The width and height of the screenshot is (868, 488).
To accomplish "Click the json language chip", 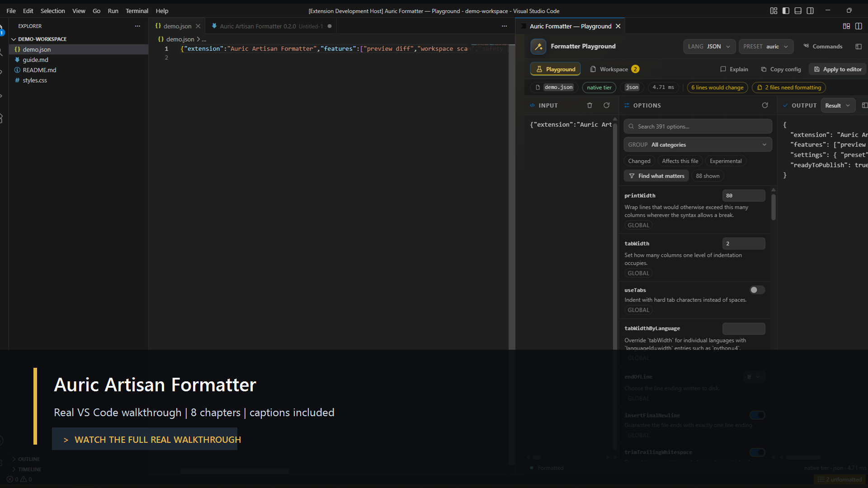I will tap(632, 87).
